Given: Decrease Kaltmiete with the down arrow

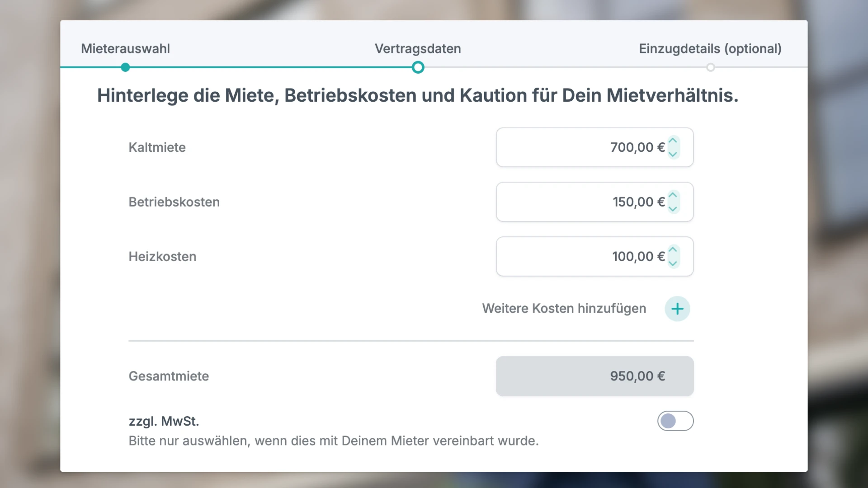Looking at the screenshot, I should point(673,154).
